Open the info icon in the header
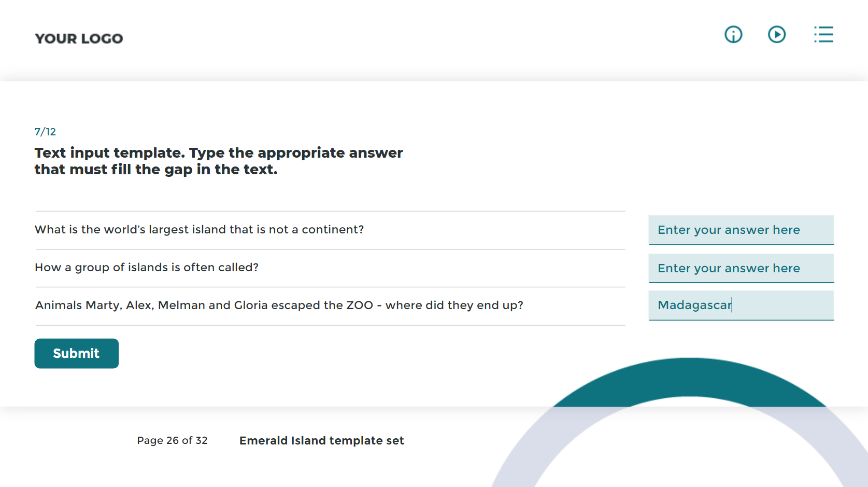The image size is (868, 487). [x=733, y=35]
